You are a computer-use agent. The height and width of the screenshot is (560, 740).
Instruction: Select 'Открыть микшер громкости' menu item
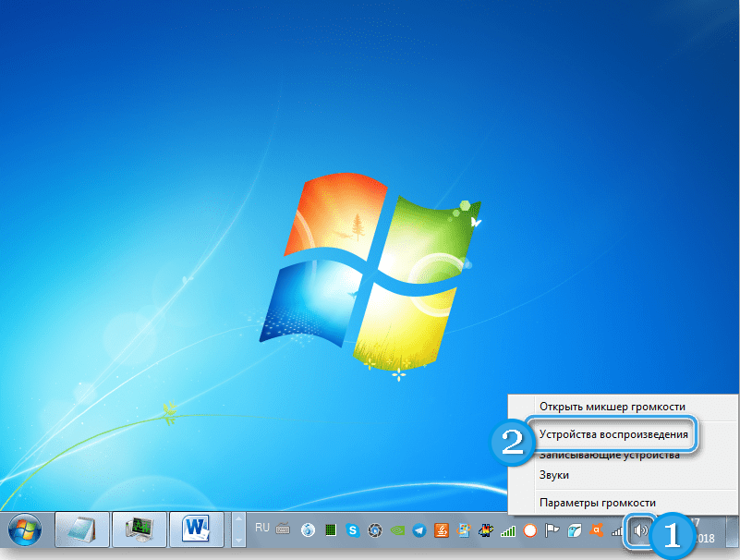click(612, 407)
